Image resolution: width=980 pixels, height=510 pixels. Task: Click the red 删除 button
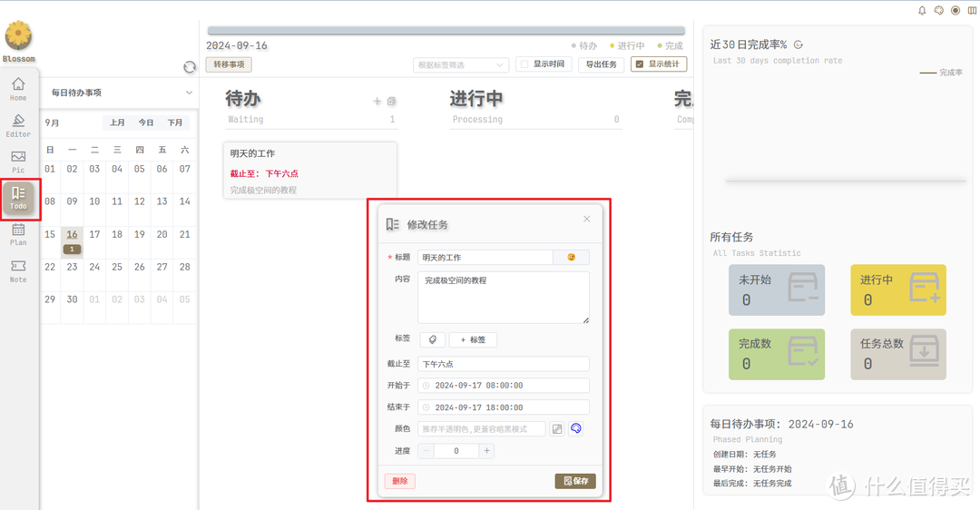(399, 481)
